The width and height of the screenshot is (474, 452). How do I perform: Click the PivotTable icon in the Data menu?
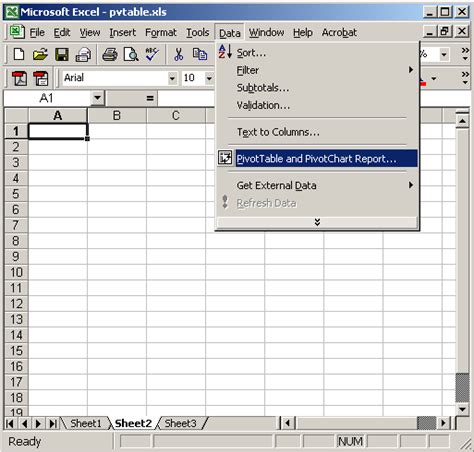[225, 157]
